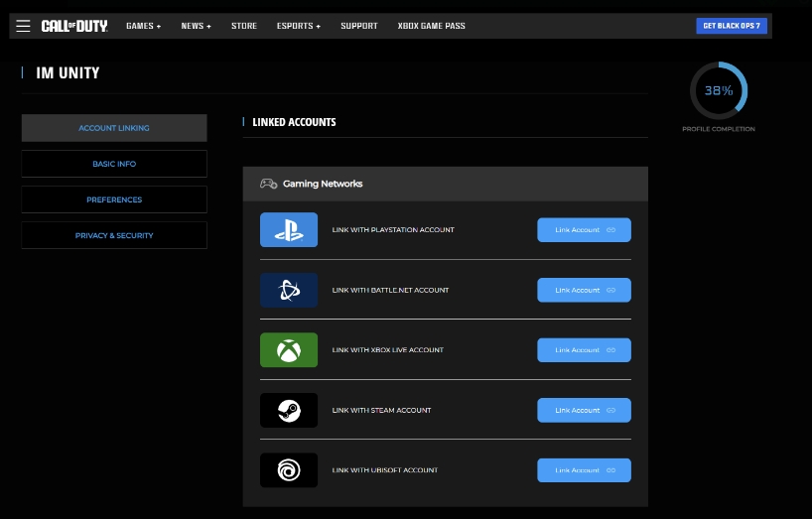The height and width of the screenshot is (519, 812).
Task: Click the Battle.net logo icon
Action: [x=289, y=291]
